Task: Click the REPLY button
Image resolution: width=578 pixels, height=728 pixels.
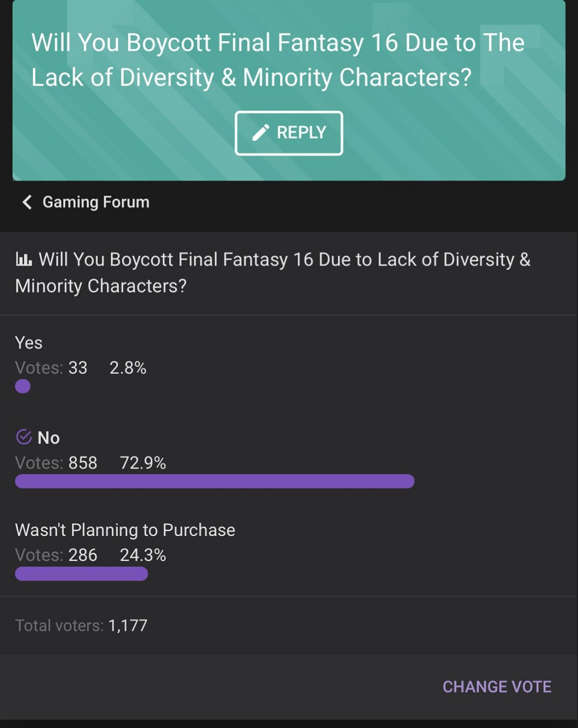Action: click(x=289, y=133)
